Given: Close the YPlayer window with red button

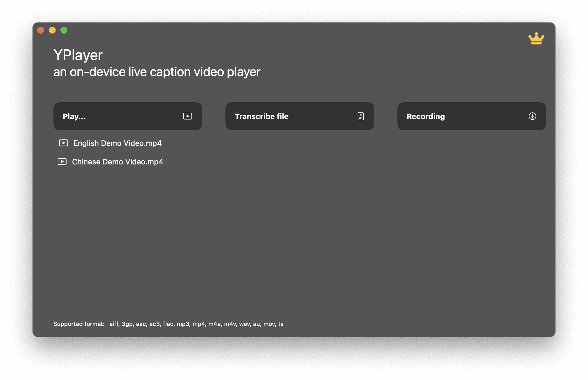Looking at the screenshot, I should [41, 30].
